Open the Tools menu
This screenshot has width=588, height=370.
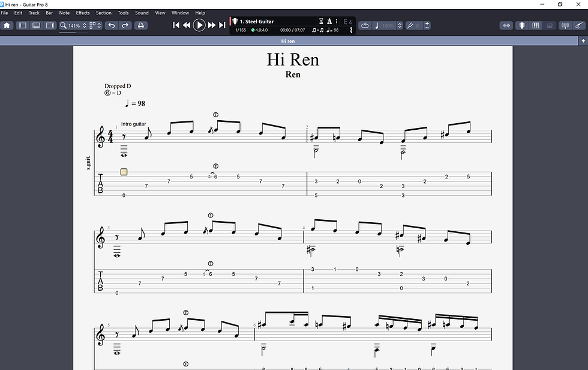point(124,13)
